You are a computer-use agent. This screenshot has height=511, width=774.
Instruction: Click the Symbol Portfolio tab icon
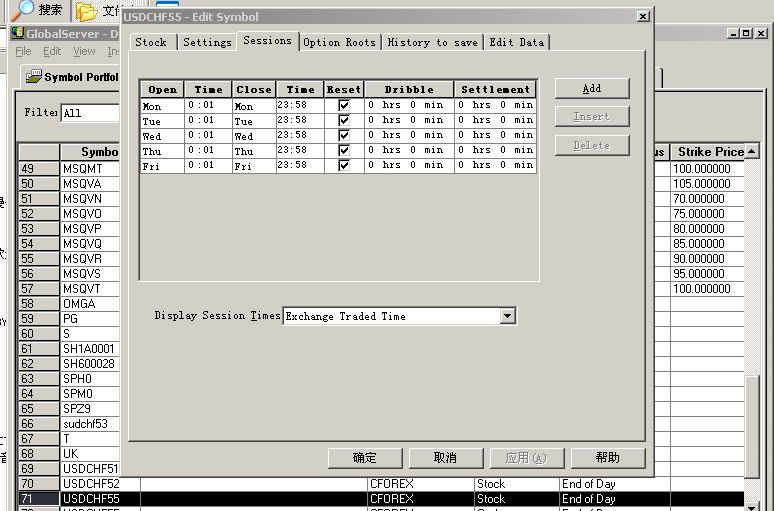coord(33,77)
